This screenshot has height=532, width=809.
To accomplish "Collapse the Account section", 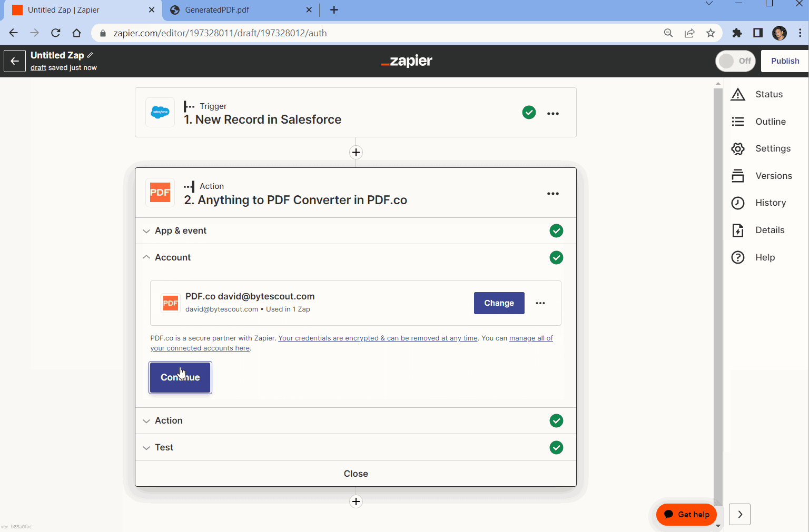I will coord(172,257).
